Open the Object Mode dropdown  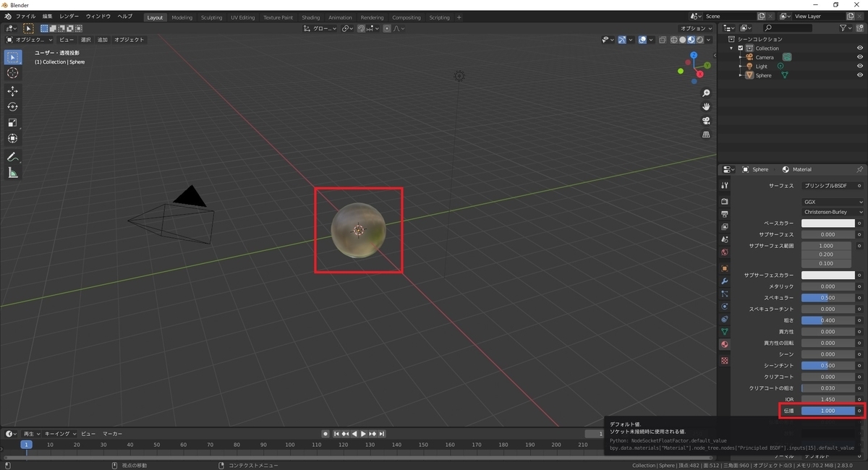(x=30, y=40)
